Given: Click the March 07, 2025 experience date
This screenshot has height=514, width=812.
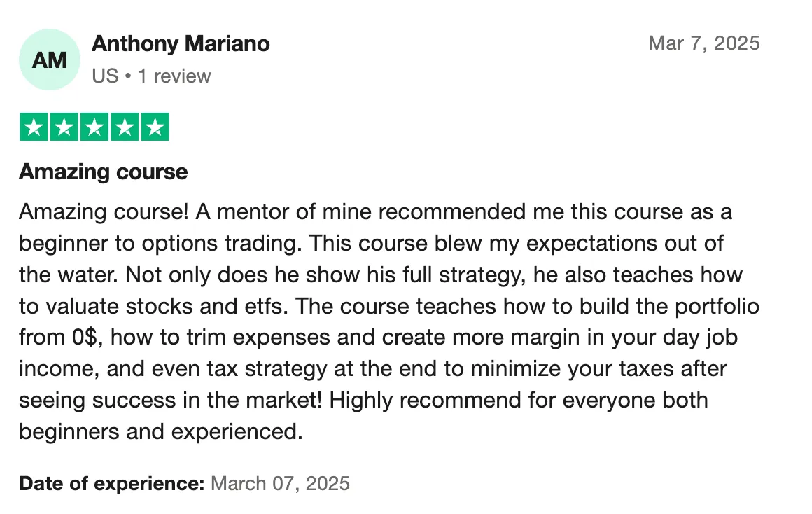Looking at the screenshot, I should pos(280,484).
